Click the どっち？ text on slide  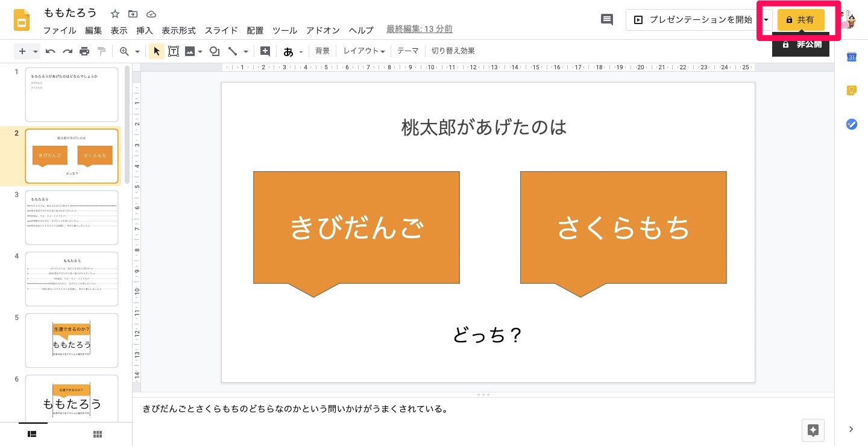click(487, 335)
